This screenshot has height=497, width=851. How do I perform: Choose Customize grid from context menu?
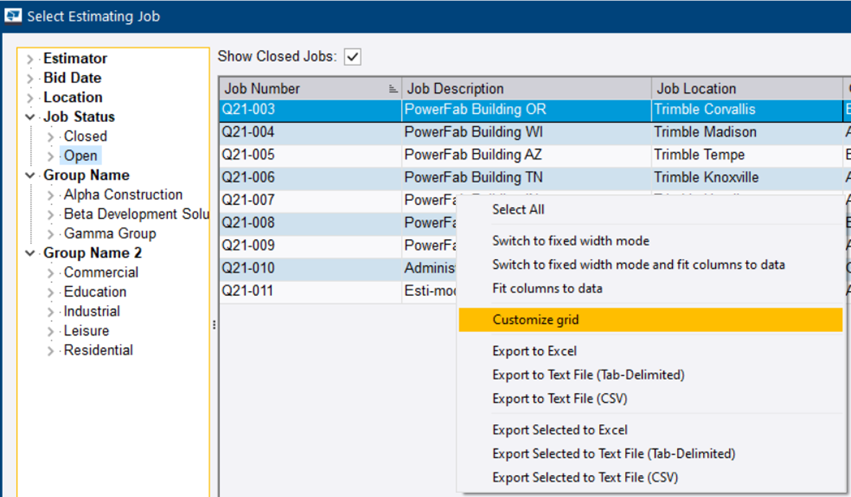535,320
